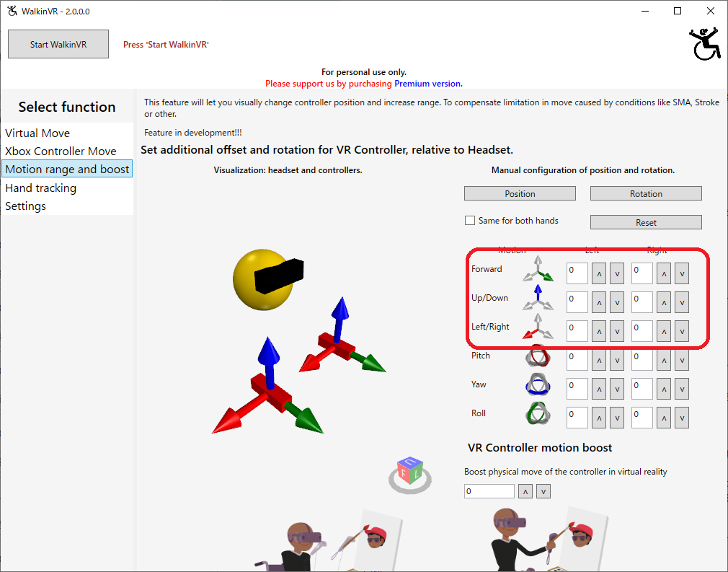Decrease Yaw value for Left hand

617,389
